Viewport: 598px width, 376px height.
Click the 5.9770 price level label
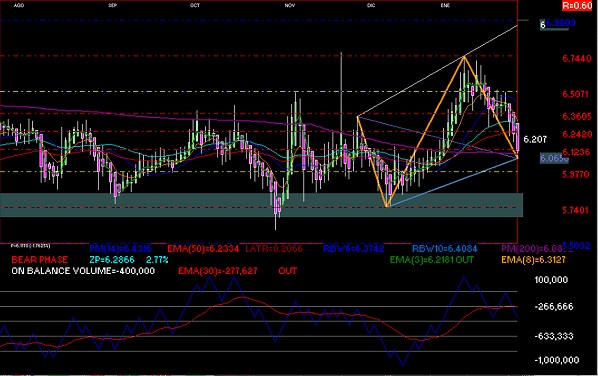[x=575, y=175]
